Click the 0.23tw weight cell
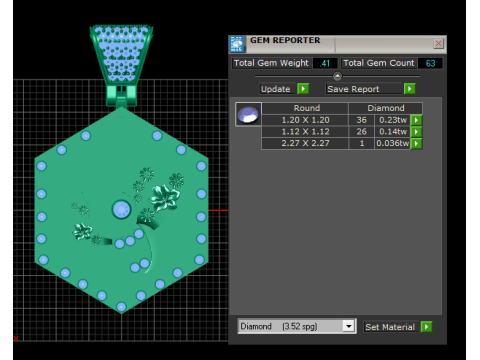Screen dimensions: 480x360 (x=393, y=120)
